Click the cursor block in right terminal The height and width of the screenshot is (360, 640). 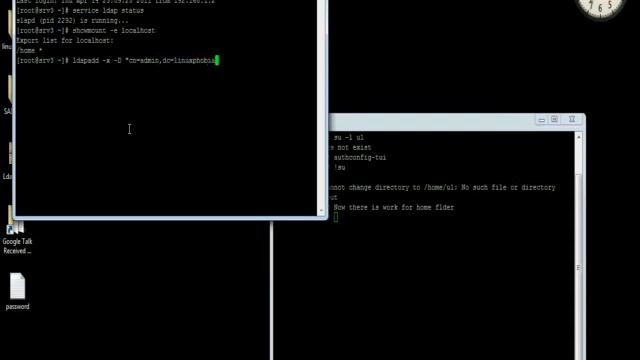[x=336, y=217]
